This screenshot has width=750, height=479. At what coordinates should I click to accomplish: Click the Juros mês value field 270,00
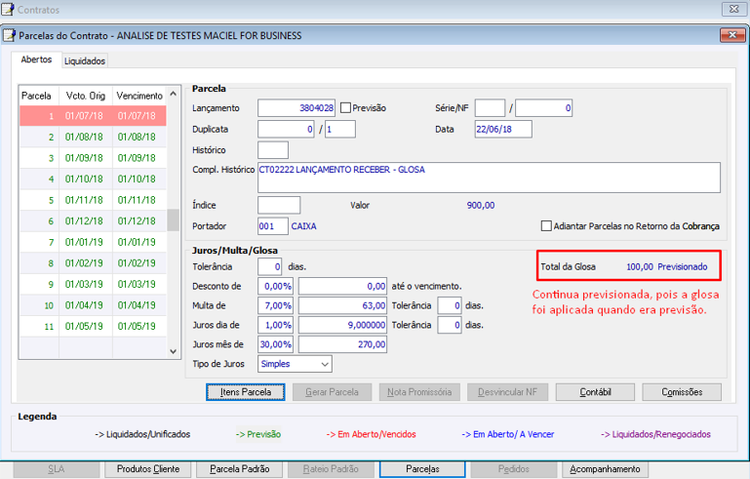tap(342, 345)
